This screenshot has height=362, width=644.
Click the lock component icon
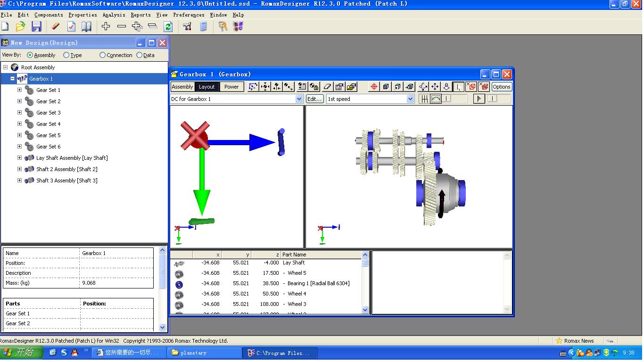pos(314,87)
